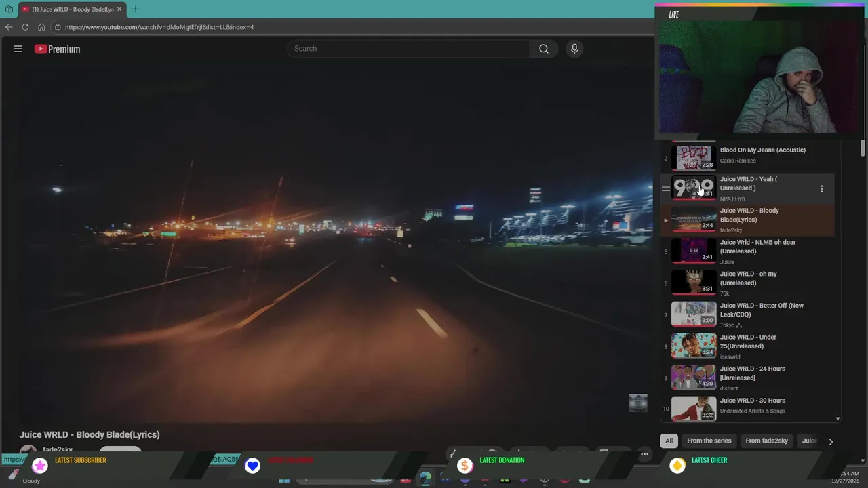868x488 pixels.
Task: Click Underrated Artists & Songs channel name
Action: [753, 411]
